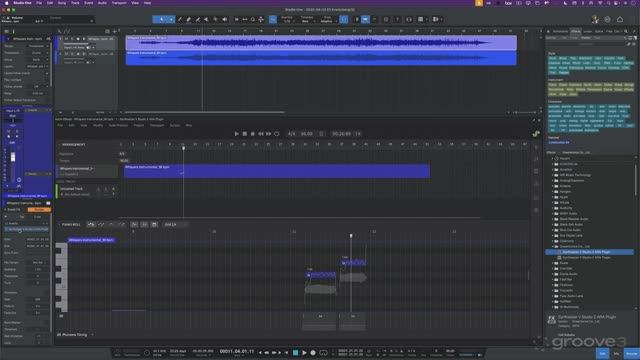Collapse the Dreamtonics Co., Ltd. folder
The height and width of the screenshot is (360, 640).
553,247
